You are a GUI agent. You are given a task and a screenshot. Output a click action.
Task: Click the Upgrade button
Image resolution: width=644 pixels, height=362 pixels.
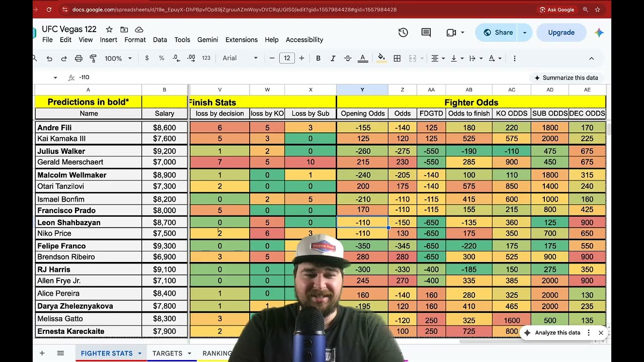point(561,33)
